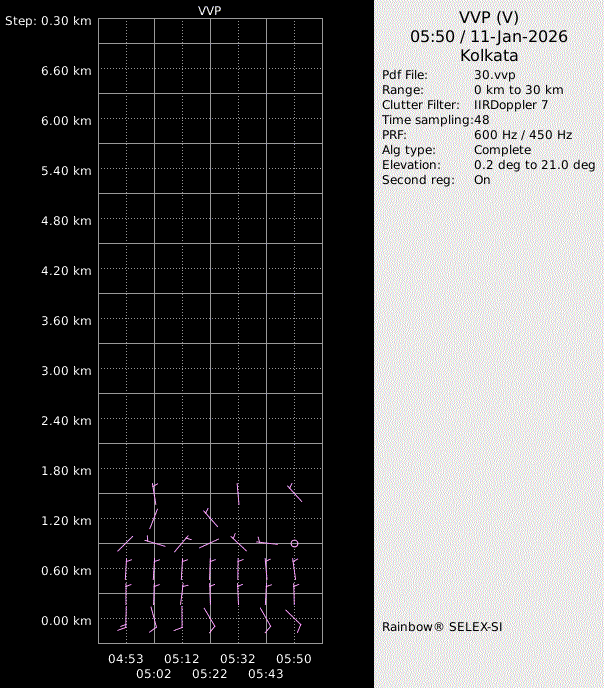Click the 1.80 km altitude label

click(x=69, y=470)
